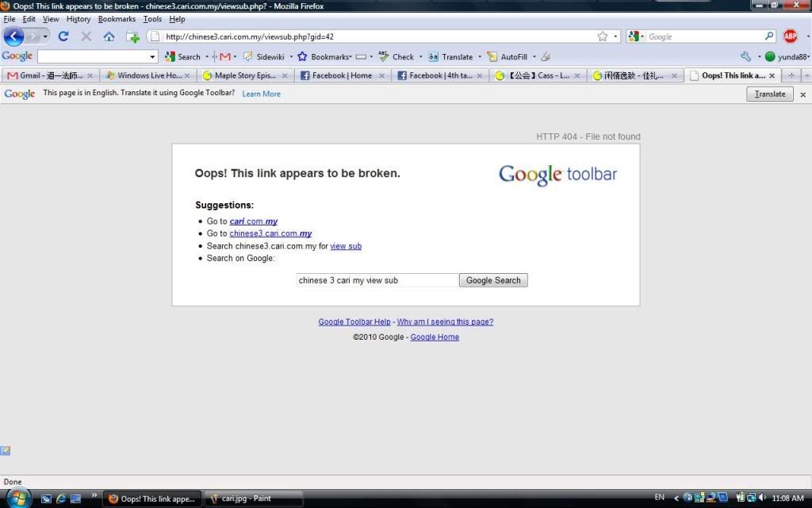Open the Tools menu
This screenshot has width=812, height=508.
coord(152,19)
